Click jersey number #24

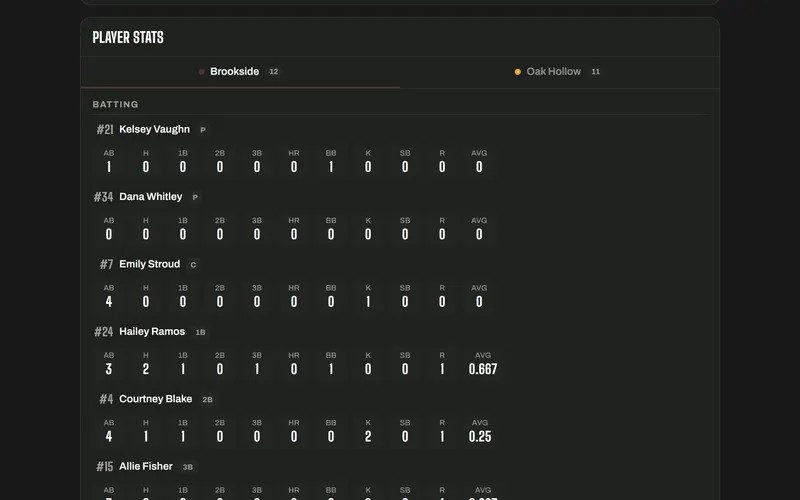coord(104,332)
